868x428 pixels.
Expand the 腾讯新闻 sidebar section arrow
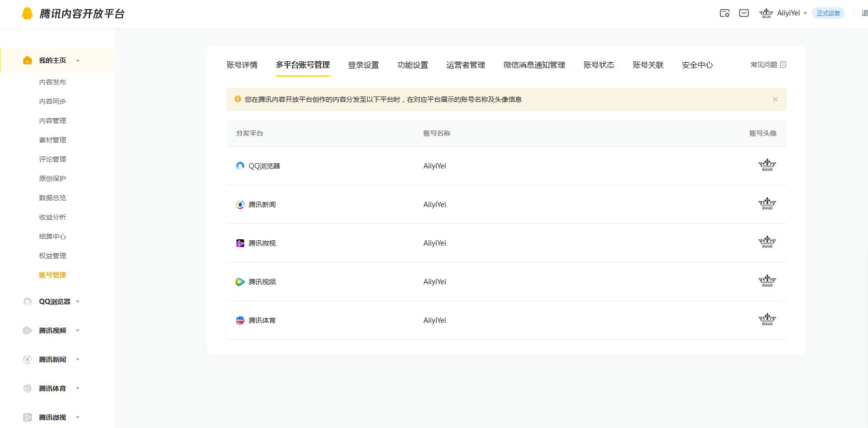(x=78, y=360)
